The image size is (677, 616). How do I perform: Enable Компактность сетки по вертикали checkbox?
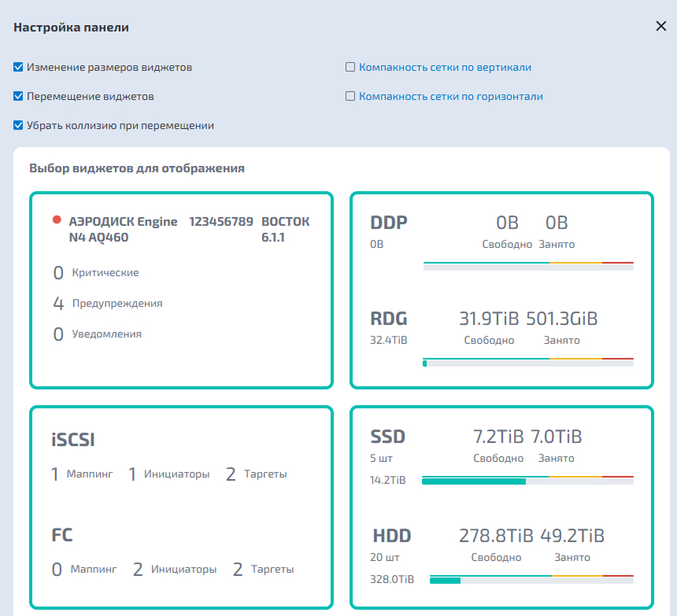pos(350,67)
